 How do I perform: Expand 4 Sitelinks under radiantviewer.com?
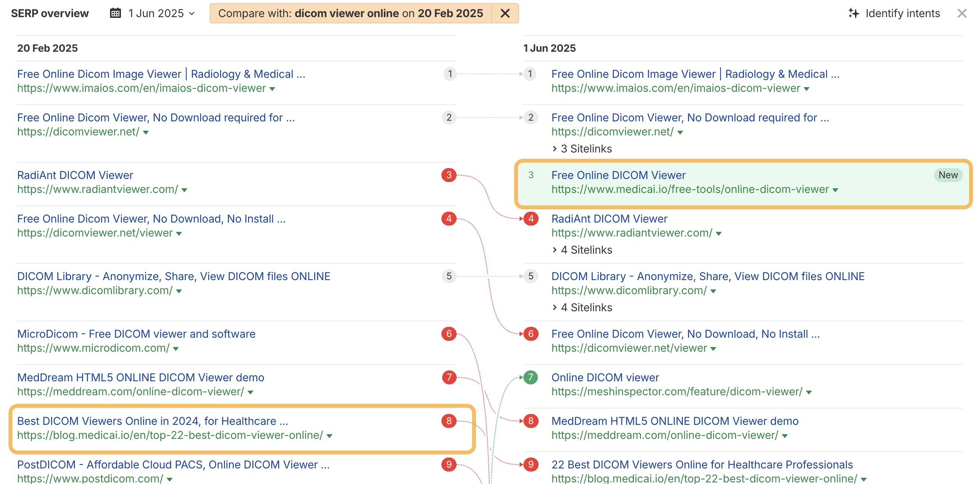pyautogui.click(x=582, y=250)
